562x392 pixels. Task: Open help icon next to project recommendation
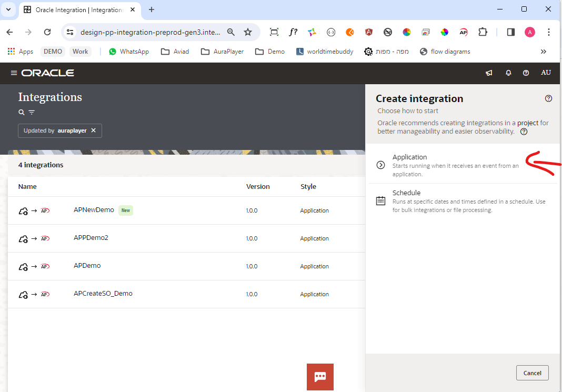point(524,132)
